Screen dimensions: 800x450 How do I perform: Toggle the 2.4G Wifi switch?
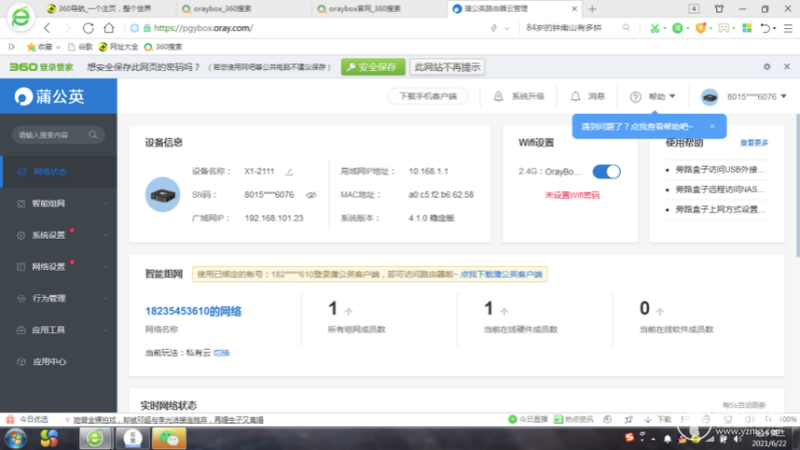[x=606, y=171]
